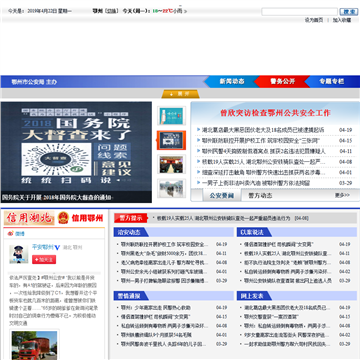Select the teal phone slide thumbnail
The image size is (360, 360).
171,116
